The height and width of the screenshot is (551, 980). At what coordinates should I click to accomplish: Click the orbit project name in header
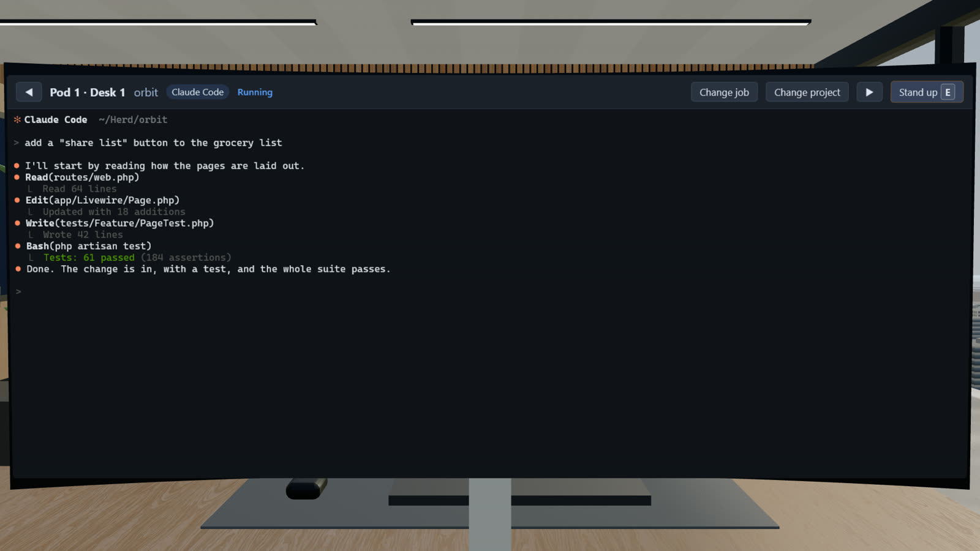146,92
